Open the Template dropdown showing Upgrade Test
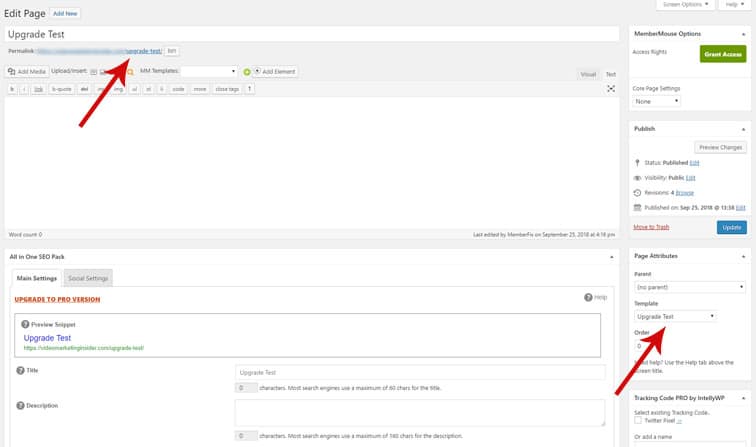The width and height of the screenshot is (756, 447). pos(676,316)
